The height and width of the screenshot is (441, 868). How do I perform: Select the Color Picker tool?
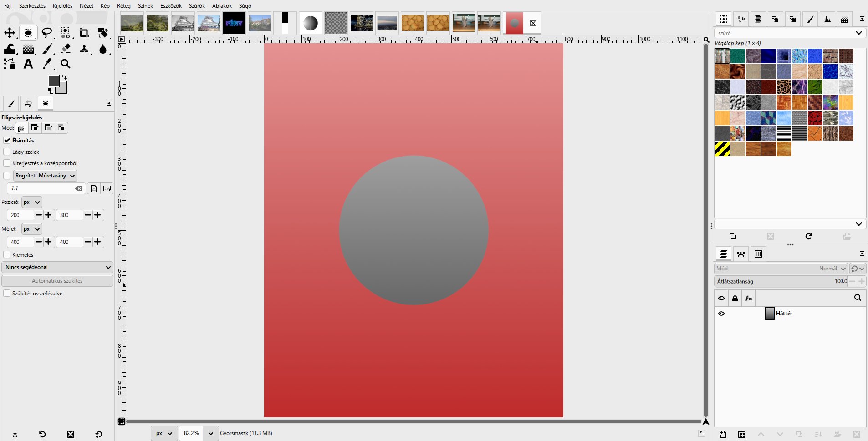(47, 64)
